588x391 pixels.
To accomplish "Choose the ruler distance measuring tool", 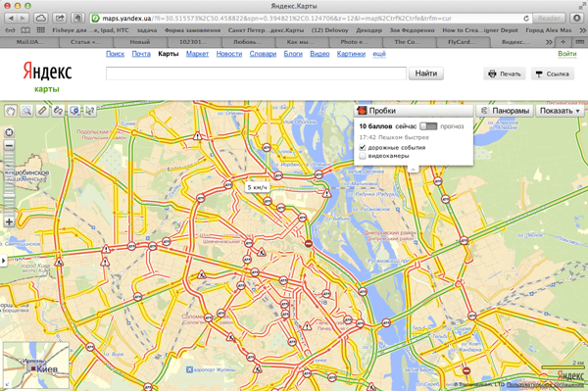I will pos(42,111).
